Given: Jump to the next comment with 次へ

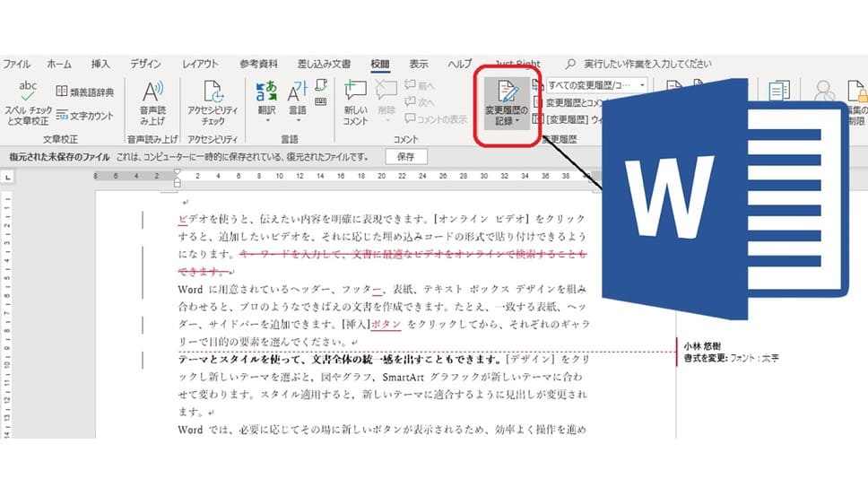Looking at the screenshot, I should [420, 102].
